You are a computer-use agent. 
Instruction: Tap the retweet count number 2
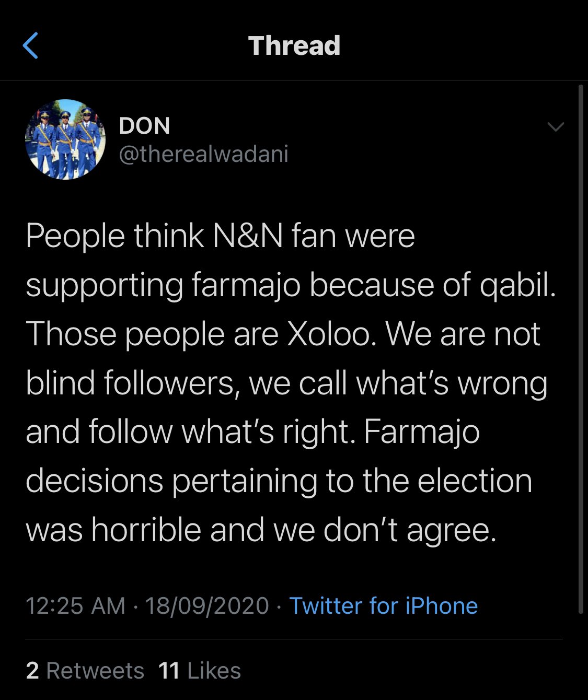coord(32,671)
